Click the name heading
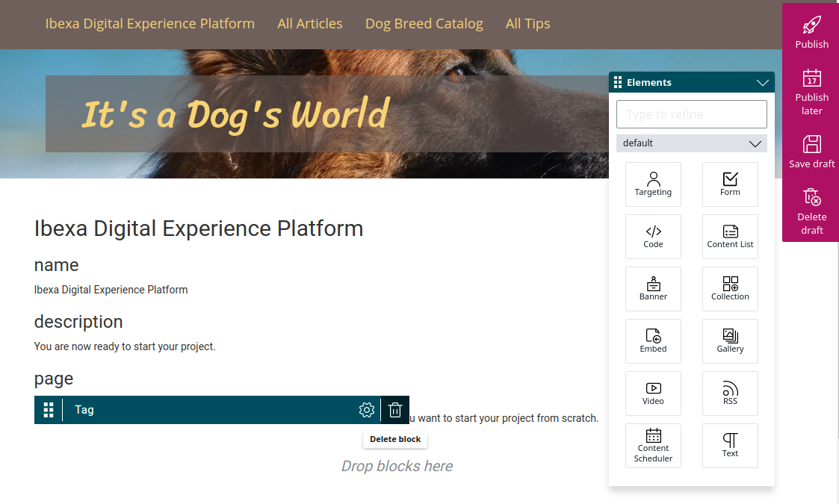 coord(56,265)
